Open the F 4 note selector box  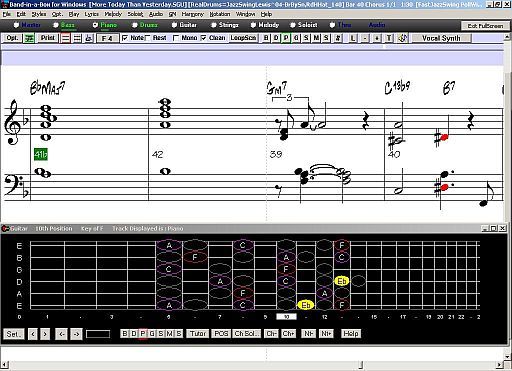[x=107, y=38]
